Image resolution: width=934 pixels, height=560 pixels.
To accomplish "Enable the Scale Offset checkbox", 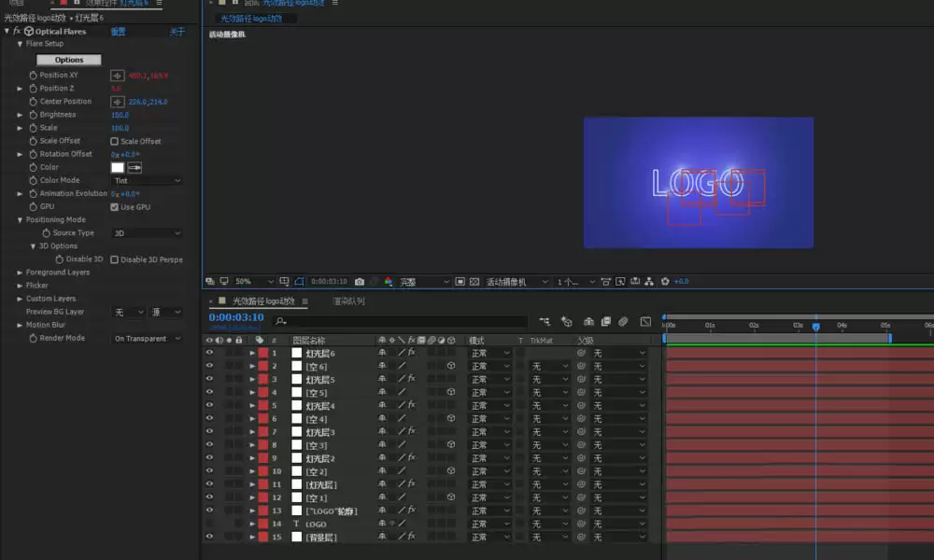I will click(x=114, y=142).
